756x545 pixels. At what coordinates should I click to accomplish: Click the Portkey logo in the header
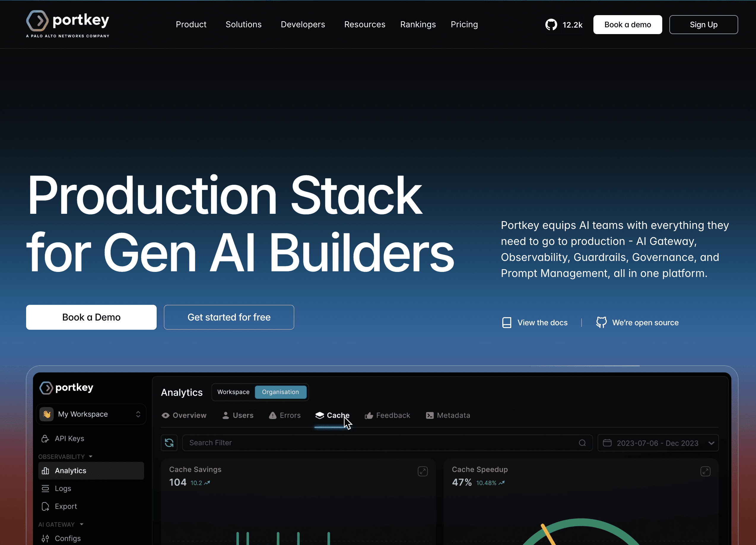[x=68, y=24]
